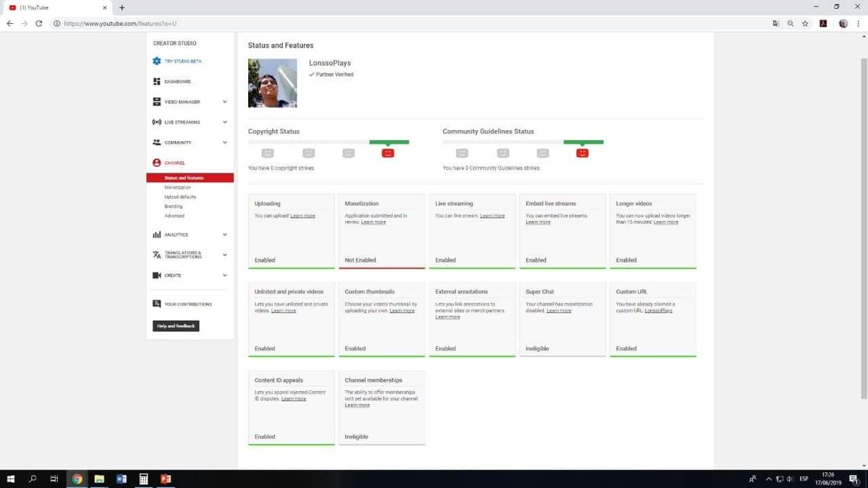Click the browser address bar URL
The image size is (868, 488).
pyautogui.click(x=120, y=23)
